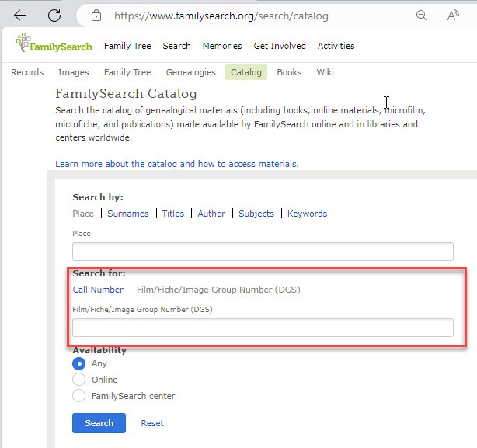The height and width of the screenshot is (448, 477).
Task: Click the read aloud icon
Action: 453,16
